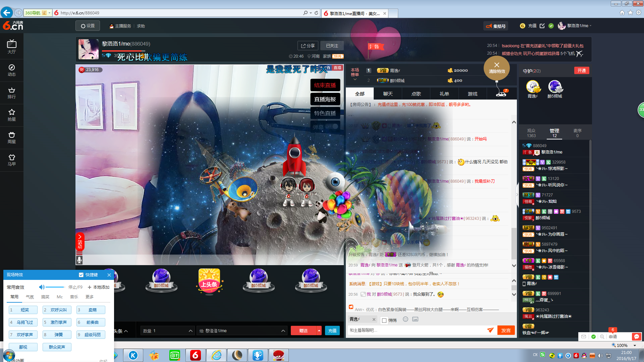The width and height of the screenshot is (644, 362).
Task: Expand the 本场榜单 ranking chevron
Action: point(355,80)
